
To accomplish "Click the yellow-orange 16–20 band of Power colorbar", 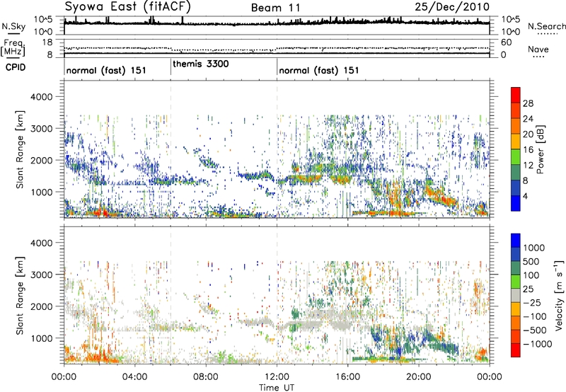I will click(x=516, y=142).
